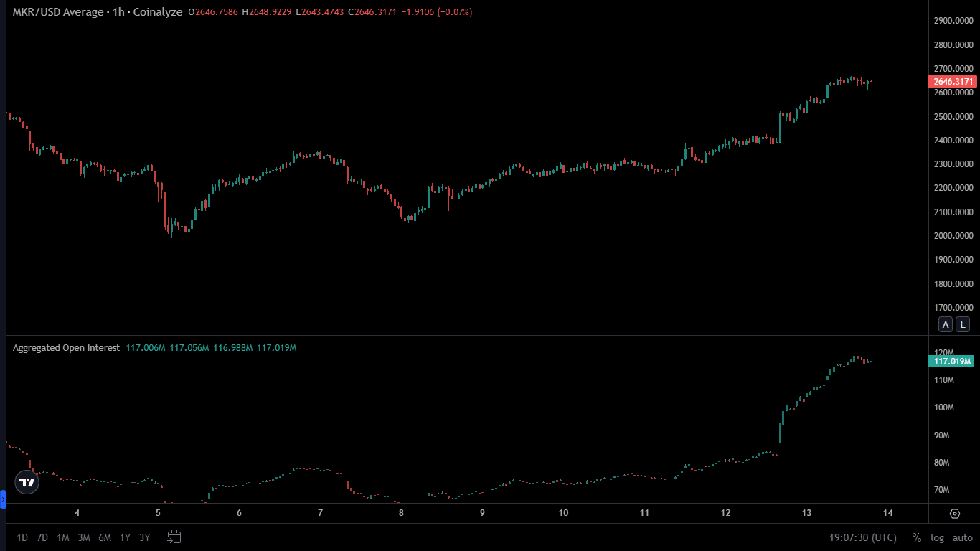Viewport: 980px width, 551px height.
Task: Click the open value O2646.7586 in header
Action: (213, 12)
